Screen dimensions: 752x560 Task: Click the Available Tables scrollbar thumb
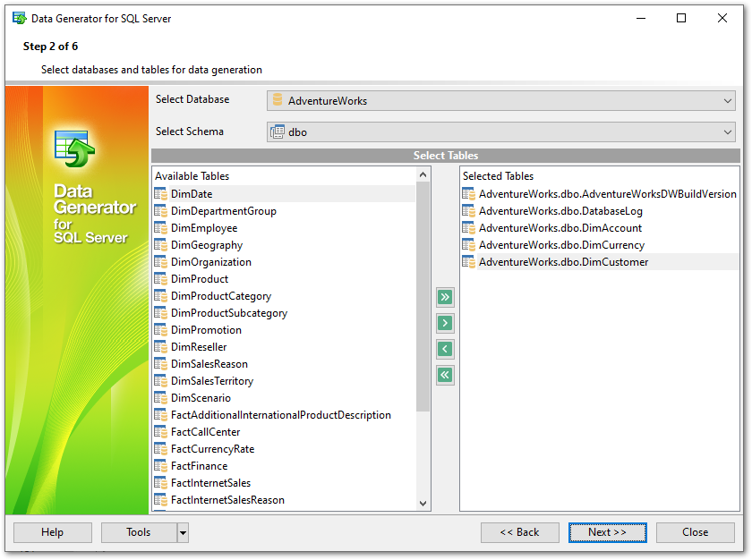(423, 296)
